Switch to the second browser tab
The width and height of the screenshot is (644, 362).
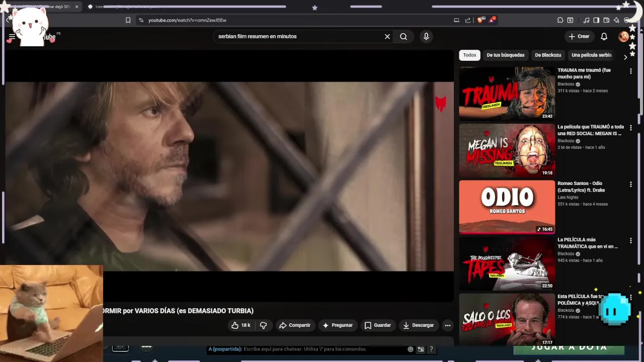pos(126,7)
